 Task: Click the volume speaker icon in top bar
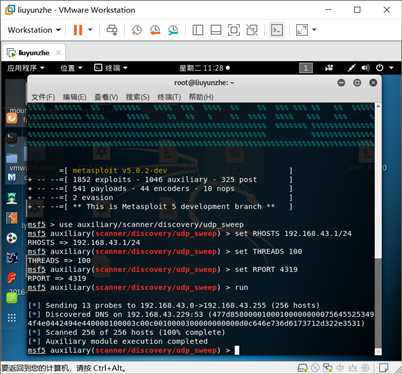point(365,68)
